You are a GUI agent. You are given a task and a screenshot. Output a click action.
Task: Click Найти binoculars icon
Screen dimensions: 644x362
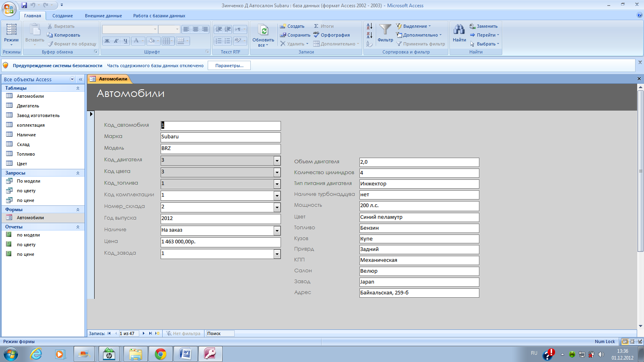459,30
